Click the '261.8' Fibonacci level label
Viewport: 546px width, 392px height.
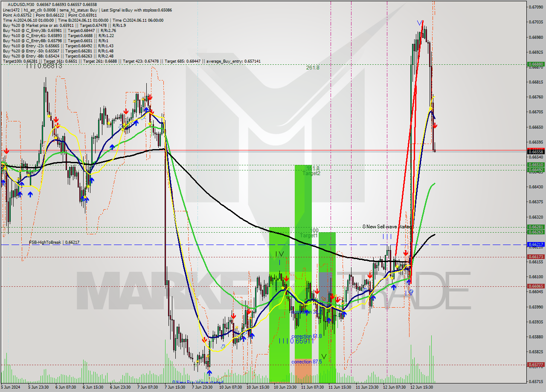pyautogui.click(x=313, y=67)
